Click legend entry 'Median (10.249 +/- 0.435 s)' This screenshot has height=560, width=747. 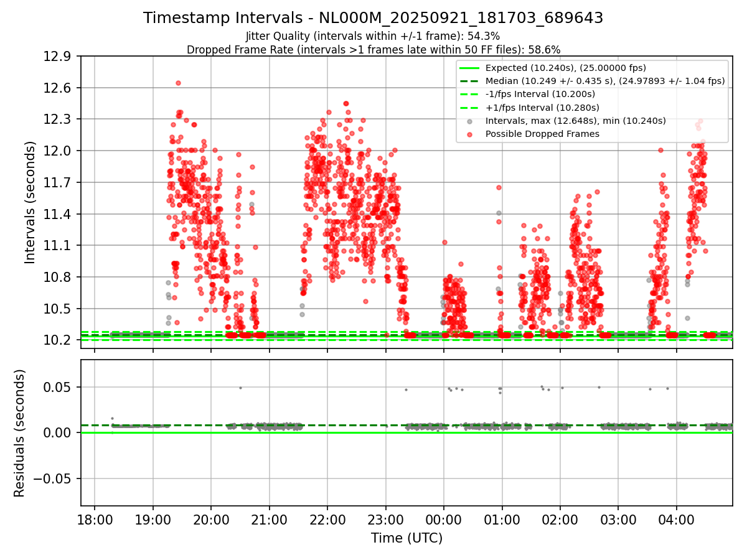[605, 81]
